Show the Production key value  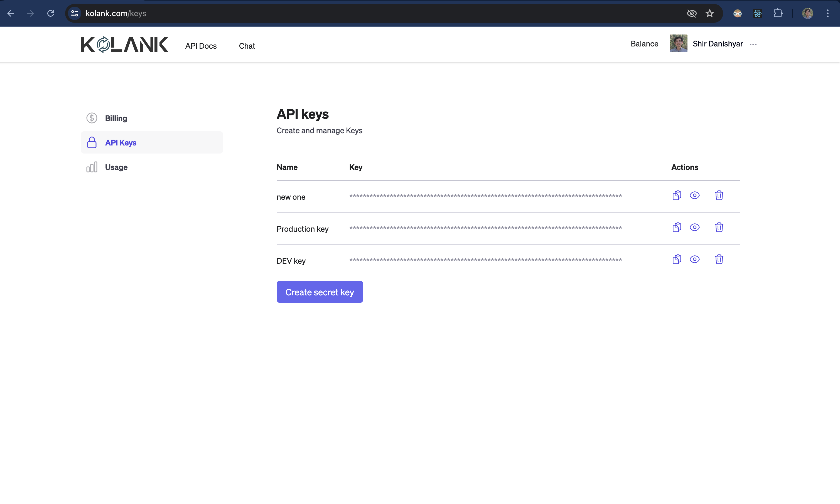[x=694, y=227]
